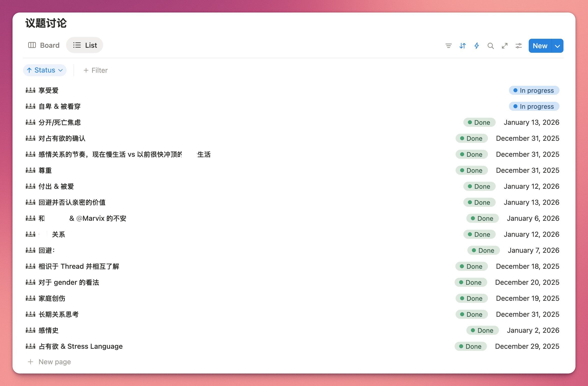Click page icon beside 家庭创伤
This screenshot has height=386, width=588.
click(x=31, y=298)
